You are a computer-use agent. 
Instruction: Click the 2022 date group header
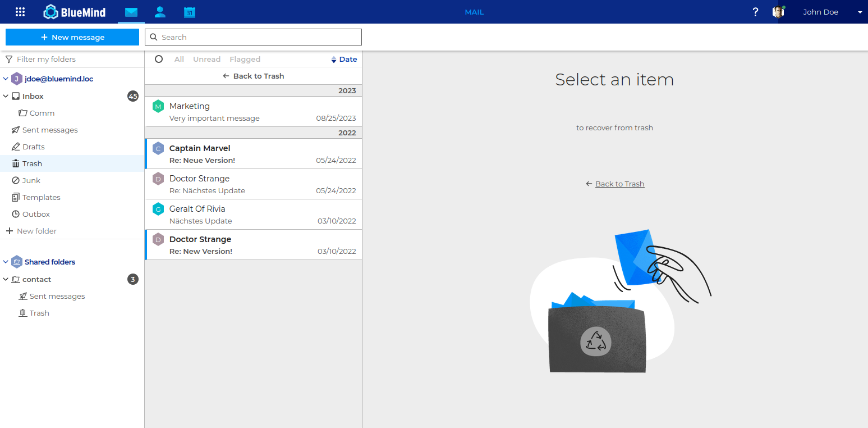pos(253,133)
